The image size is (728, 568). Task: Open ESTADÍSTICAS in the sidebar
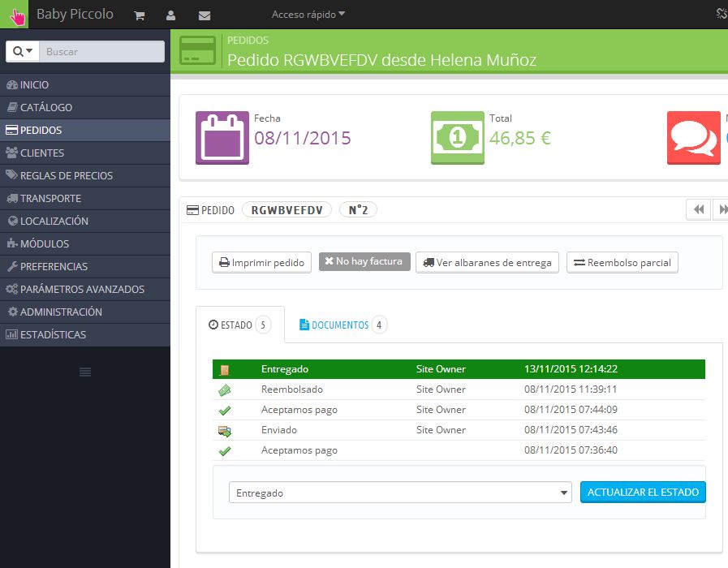(x=85, y=335)
